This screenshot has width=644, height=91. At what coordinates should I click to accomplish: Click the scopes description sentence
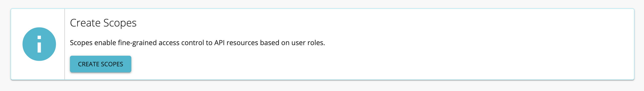(197, 43)
